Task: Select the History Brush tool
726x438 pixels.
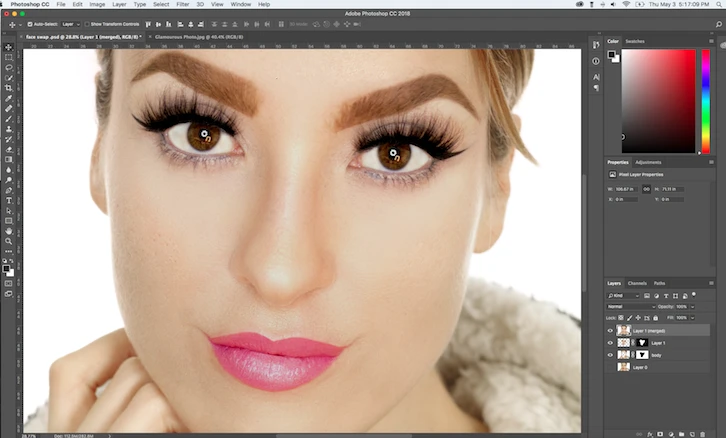Action: click(x=8, y=139)
